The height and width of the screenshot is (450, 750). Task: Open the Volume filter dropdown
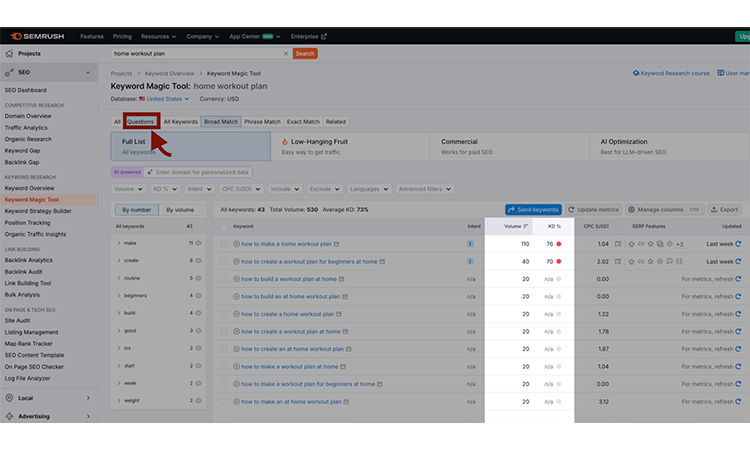click(128, 189)
